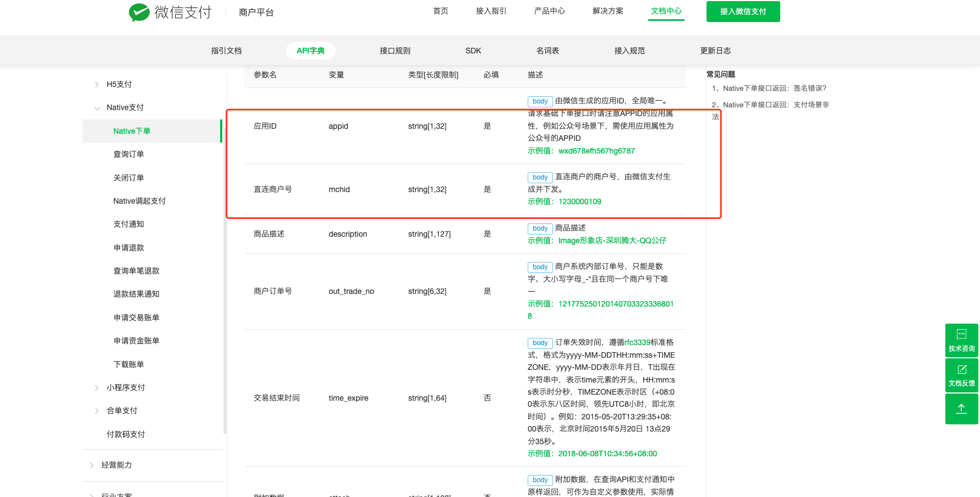Select Native调起支付 in the sidebar
This screenshot has height=497, width=980.
[139, 200]
